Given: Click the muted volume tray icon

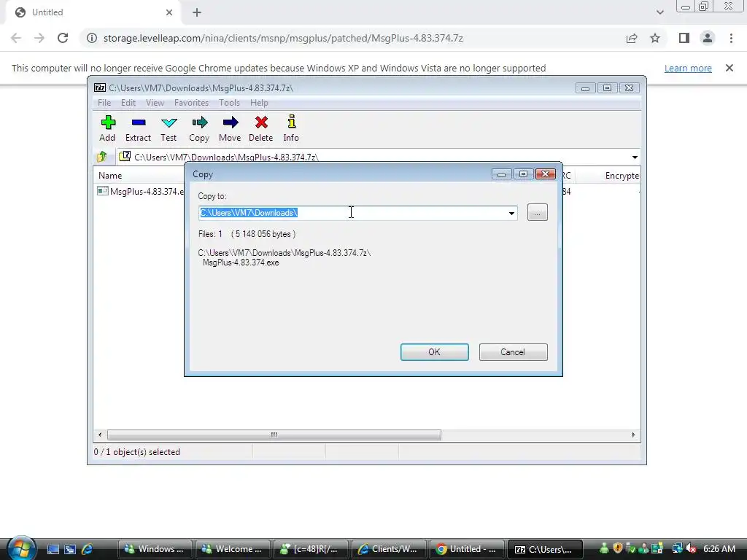Looking at the screenshot, I should tap(690, 549).
